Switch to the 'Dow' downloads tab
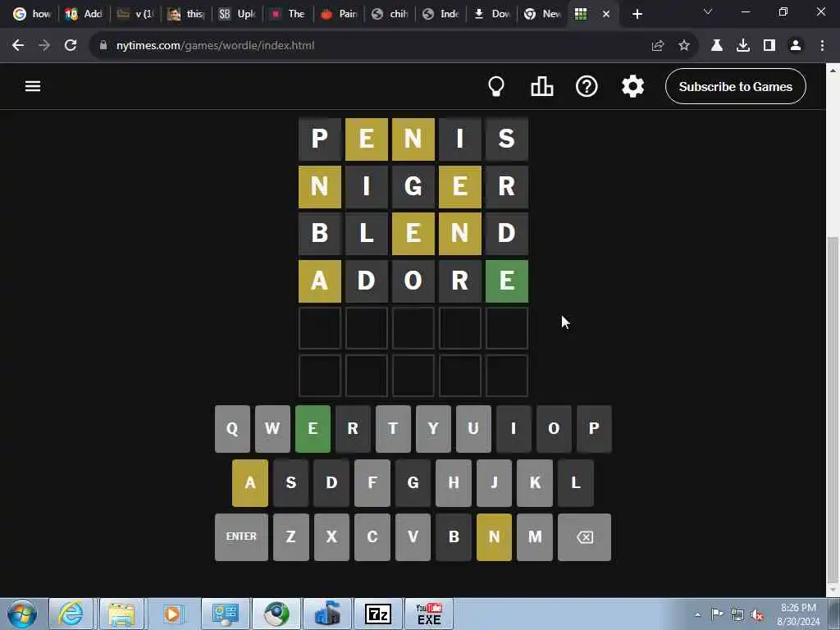840x630 pixels. click(x=492, y=14)
